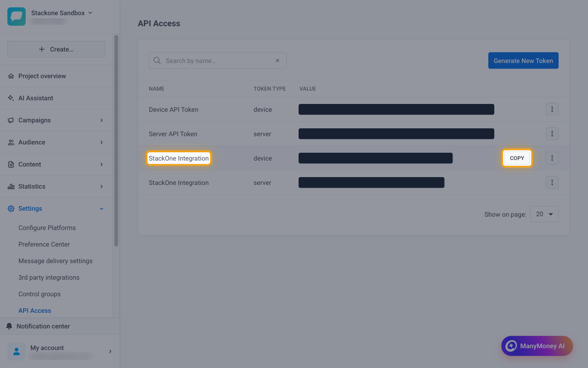Click the Create… button
The width and height of the screenshot is (588, 368).
pos(56,49)
